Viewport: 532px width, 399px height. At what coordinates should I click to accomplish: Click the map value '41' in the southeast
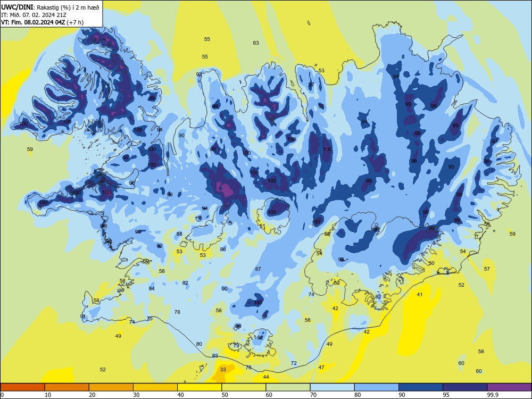420,295
